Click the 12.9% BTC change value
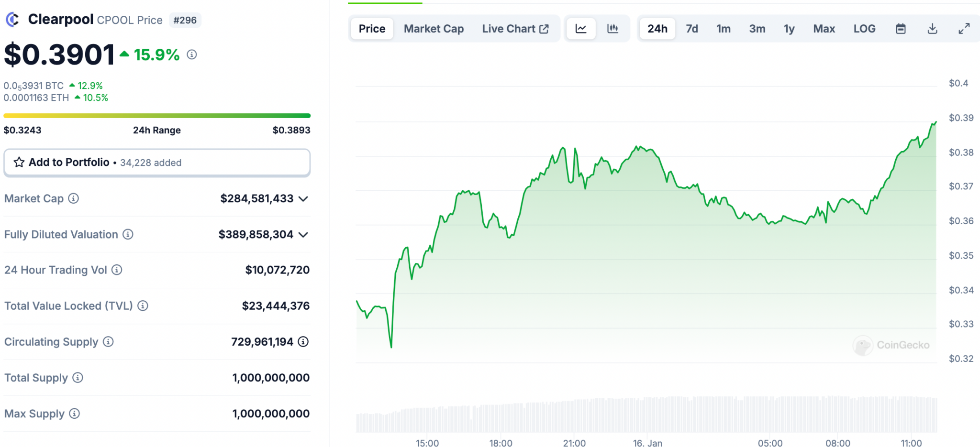The width and height of the screenshot is (980, 447). coord(90,86)
